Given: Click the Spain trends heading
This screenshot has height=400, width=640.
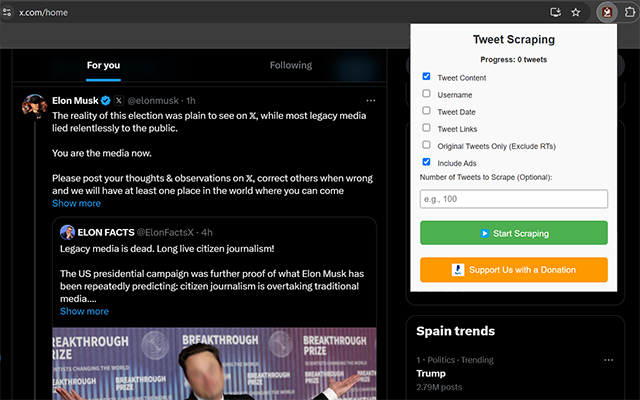Looking at the screenshot, I should [456, 331].
